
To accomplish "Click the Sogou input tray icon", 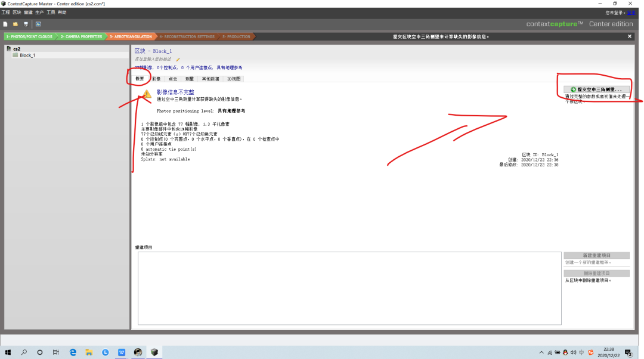I will coord(590,352).
